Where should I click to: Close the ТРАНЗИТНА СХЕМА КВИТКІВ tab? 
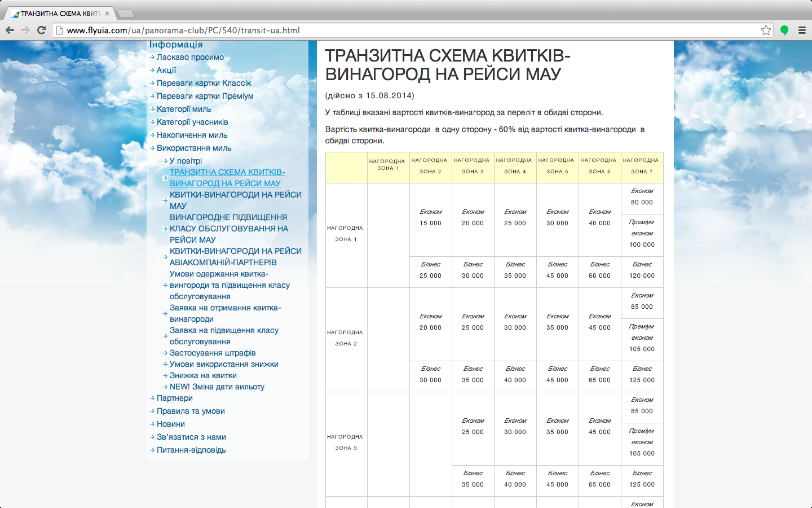[x=107, y=14]
